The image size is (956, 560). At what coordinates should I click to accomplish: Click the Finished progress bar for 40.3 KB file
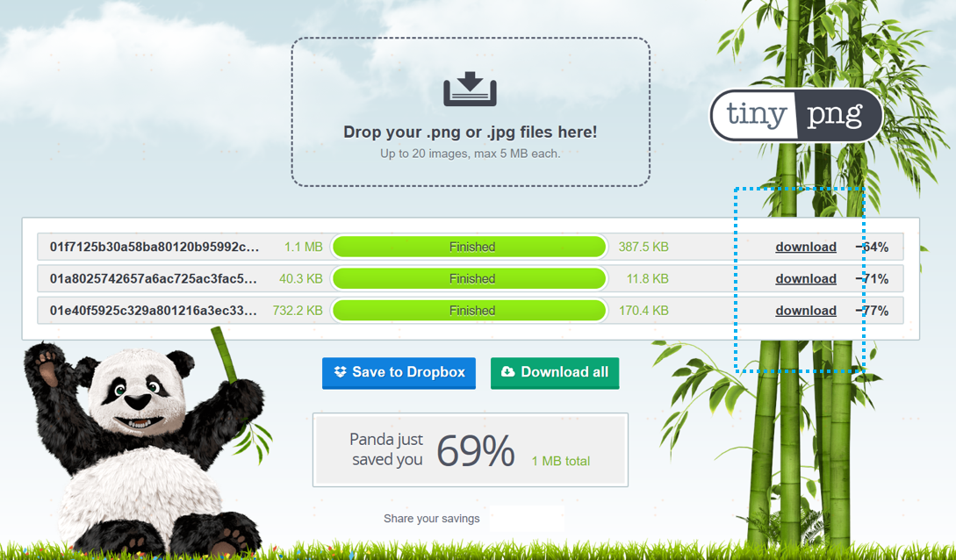click(x=470, y=278)
